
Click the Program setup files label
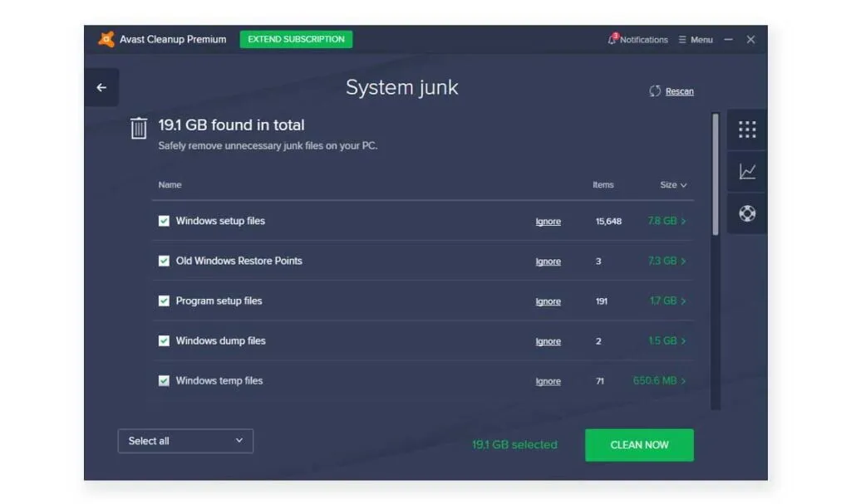[x=219, y=301]
